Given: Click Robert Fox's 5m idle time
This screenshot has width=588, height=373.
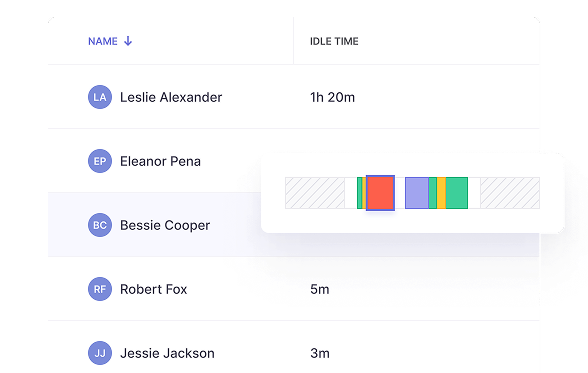Looking at the screenshot, I should tap(320, 289).
